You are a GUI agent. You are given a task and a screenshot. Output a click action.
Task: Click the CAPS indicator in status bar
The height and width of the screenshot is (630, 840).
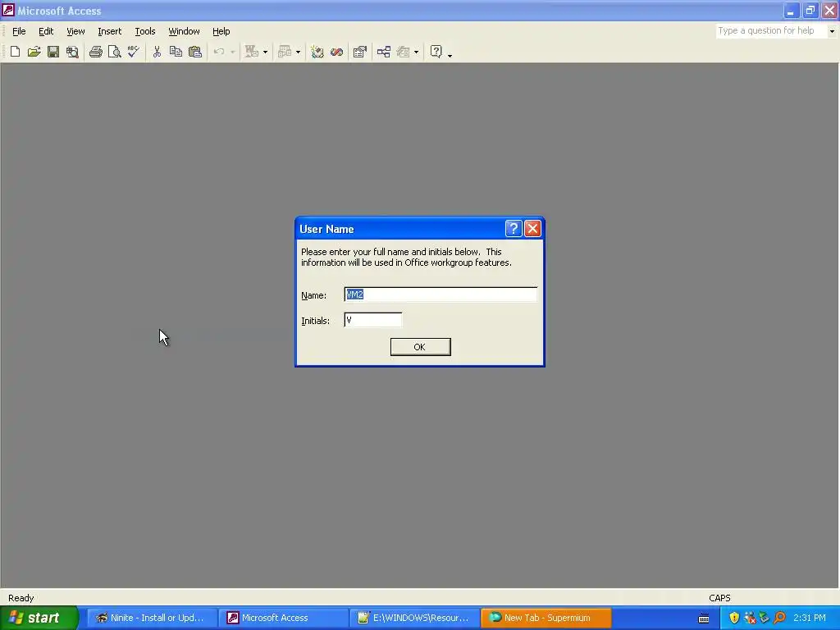tap(719, 598)
